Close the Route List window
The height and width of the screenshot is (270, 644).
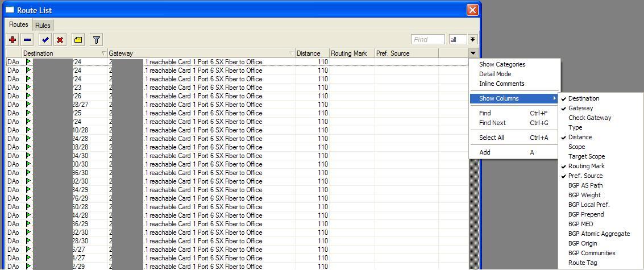472,10
